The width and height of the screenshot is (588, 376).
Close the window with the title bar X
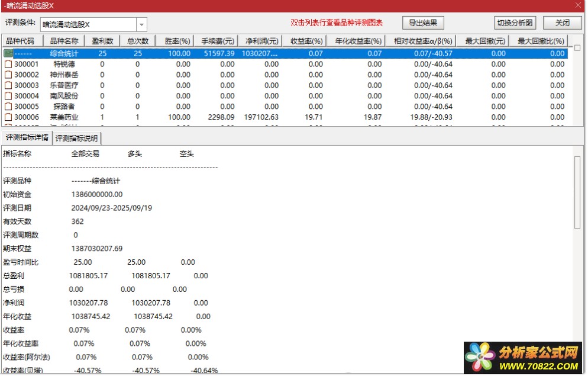(x=578, y=5)
